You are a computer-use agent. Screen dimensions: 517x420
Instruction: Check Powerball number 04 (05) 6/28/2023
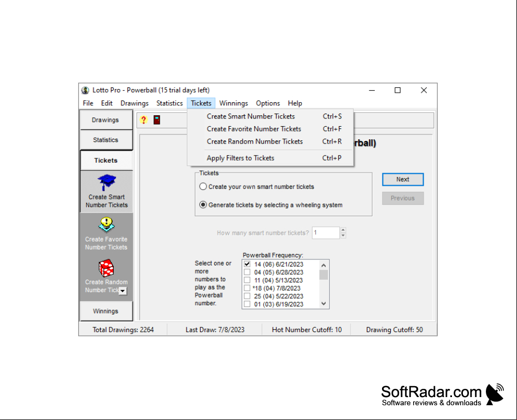(x=247, y=272)
